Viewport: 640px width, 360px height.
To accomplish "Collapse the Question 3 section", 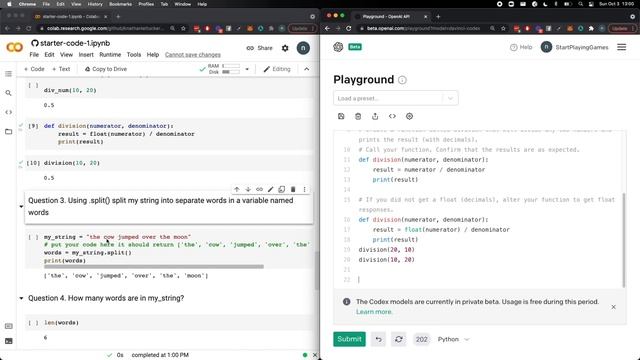I will tap(21, 207).
